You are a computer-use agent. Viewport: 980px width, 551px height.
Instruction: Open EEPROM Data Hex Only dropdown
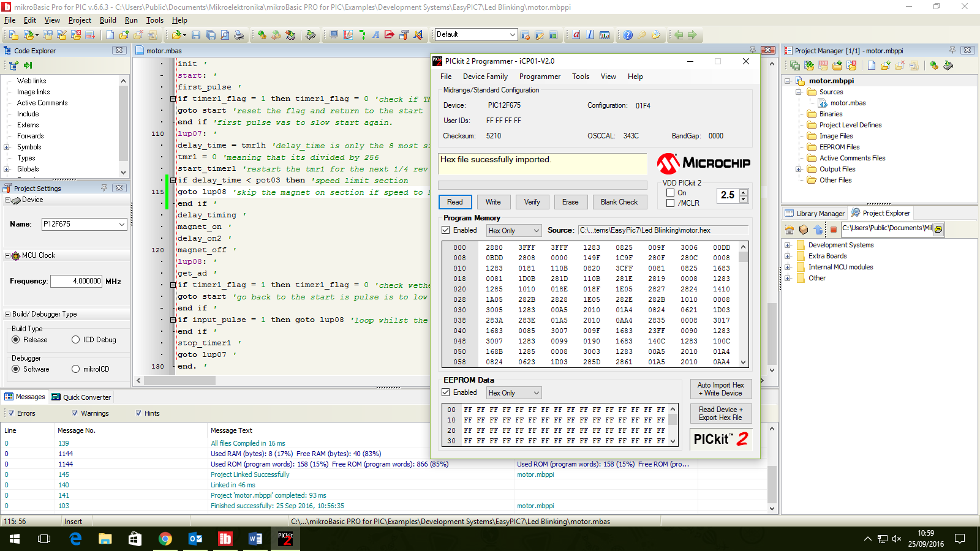514,393
